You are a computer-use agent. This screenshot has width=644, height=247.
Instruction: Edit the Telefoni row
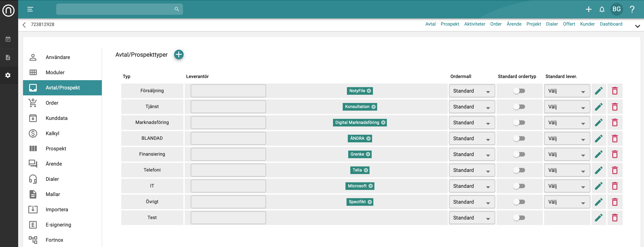(599, 170)
